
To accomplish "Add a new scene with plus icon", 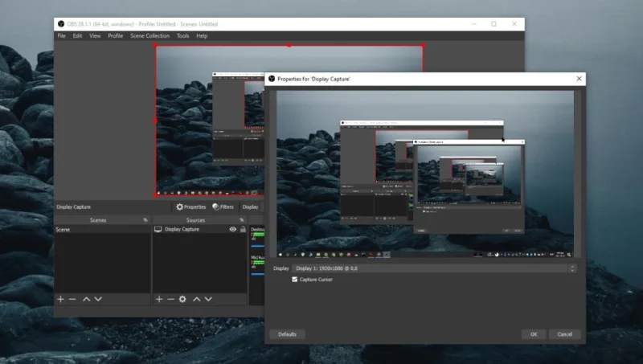I will tap(61, 299).
